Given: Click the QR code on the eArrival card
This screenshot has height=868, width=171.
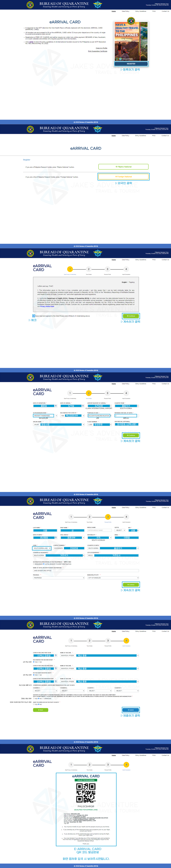Looking at the screenshot, I should pos(86,793).
